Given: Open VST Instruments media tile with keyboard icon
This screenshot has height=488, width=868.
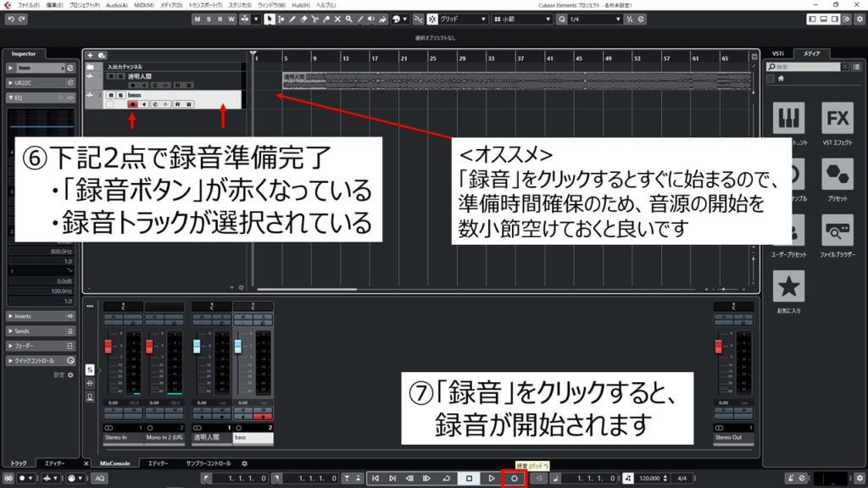Looking at the screenshot, I should click(x=789, y=119).
